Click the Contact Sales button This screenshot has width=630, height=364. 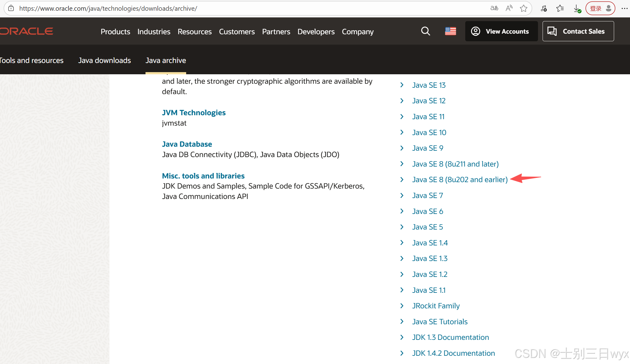pyautogui.click(x=578, y=31)
